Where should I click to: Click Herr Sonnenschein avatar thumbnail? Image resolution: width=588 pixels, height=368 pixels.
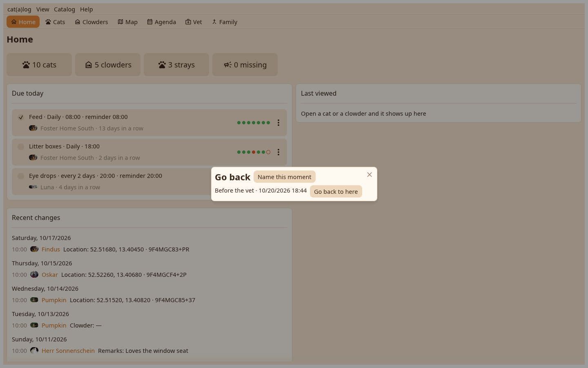[34, 350]
